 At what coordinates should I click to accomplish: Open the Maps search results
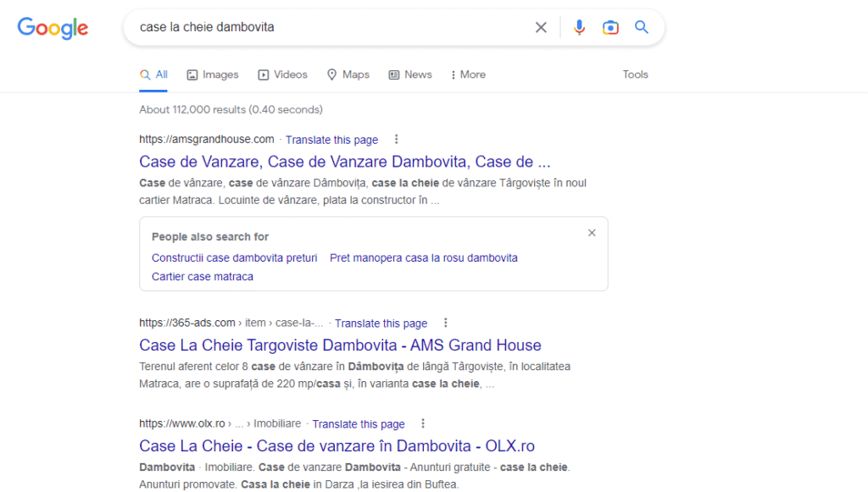(x=348, y=75)
